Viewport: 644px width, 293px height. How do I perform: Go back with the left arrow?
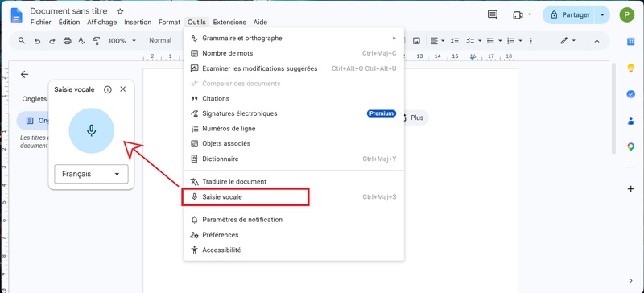coord(25,74)
